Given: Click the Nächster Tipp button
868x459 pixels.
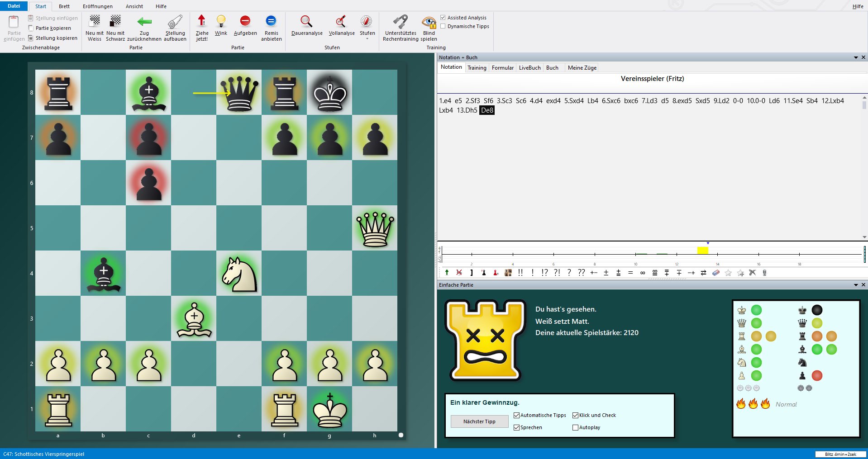Looking at the screenshot, I should 479,421.
